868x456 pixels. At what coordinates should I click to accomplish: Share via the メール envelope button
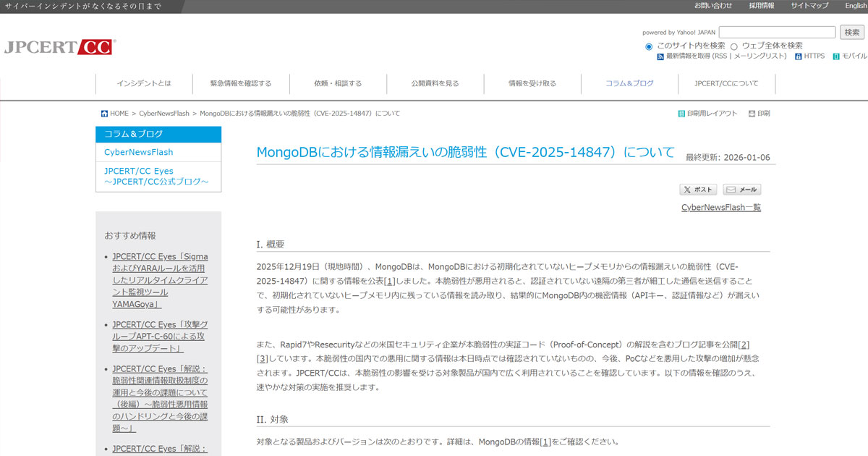[741, 190]
